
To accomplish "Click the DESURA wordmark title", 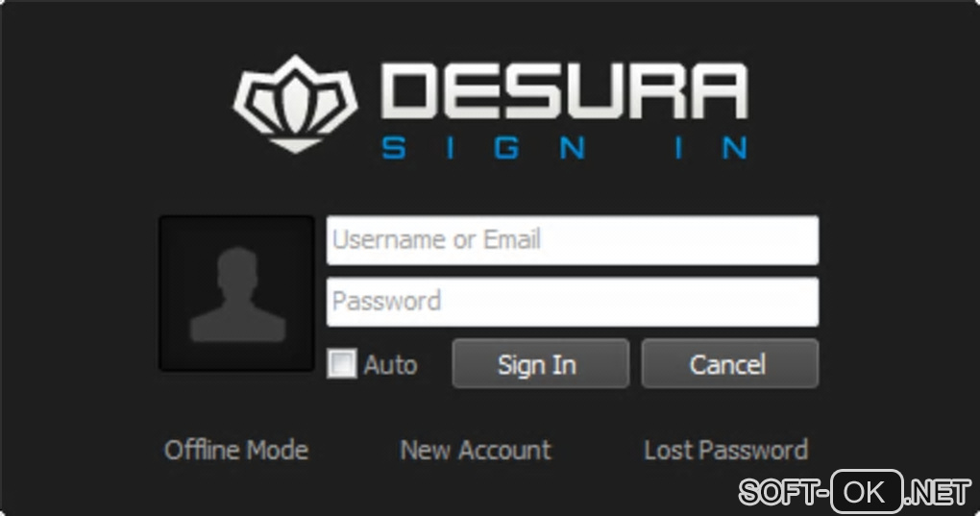I will [x=564, y=91].
